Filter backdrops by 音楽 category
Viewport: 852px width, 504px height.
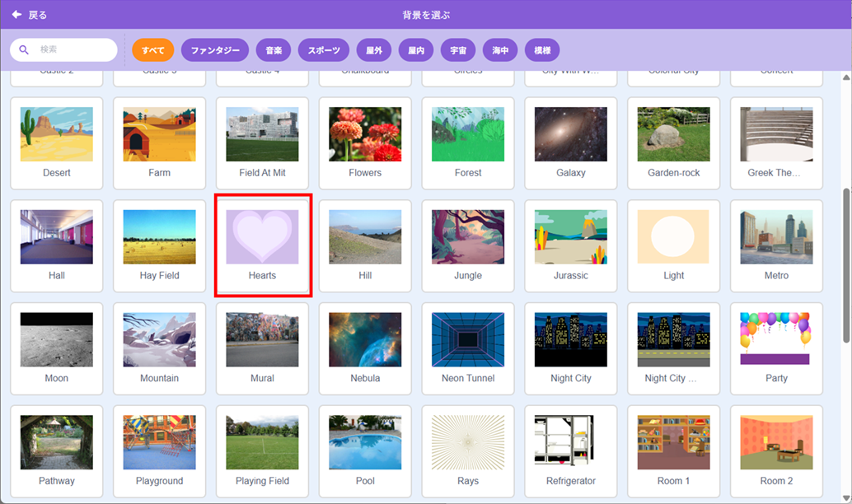(x=273, y=50)
